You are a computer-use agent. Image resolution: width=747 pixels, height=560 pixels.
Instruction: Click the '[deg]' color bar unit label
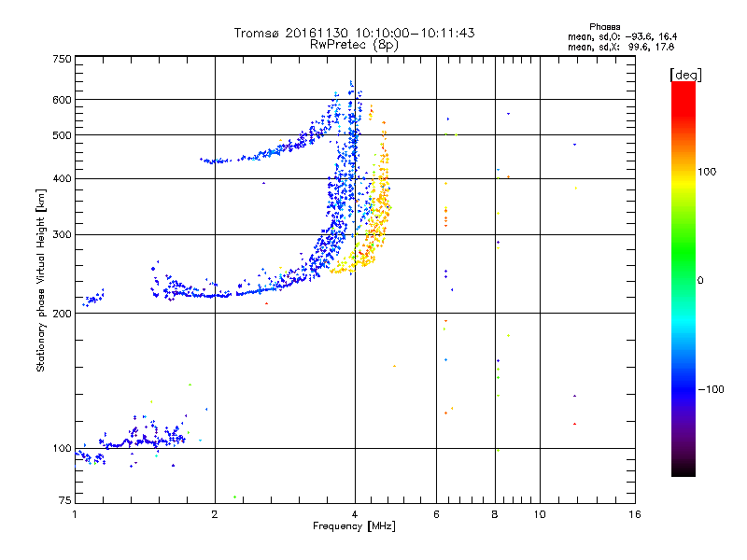(685, 75)
